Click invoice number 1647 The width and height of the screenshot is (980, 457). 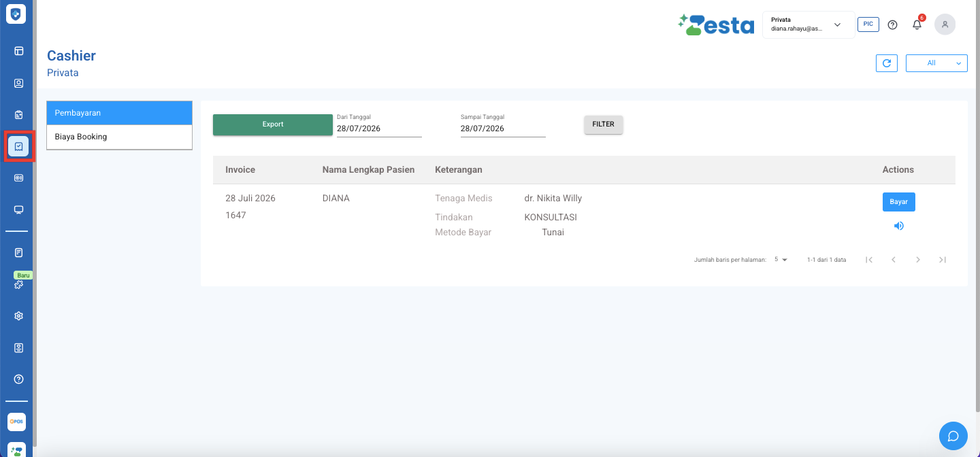[x=235, y=216]
